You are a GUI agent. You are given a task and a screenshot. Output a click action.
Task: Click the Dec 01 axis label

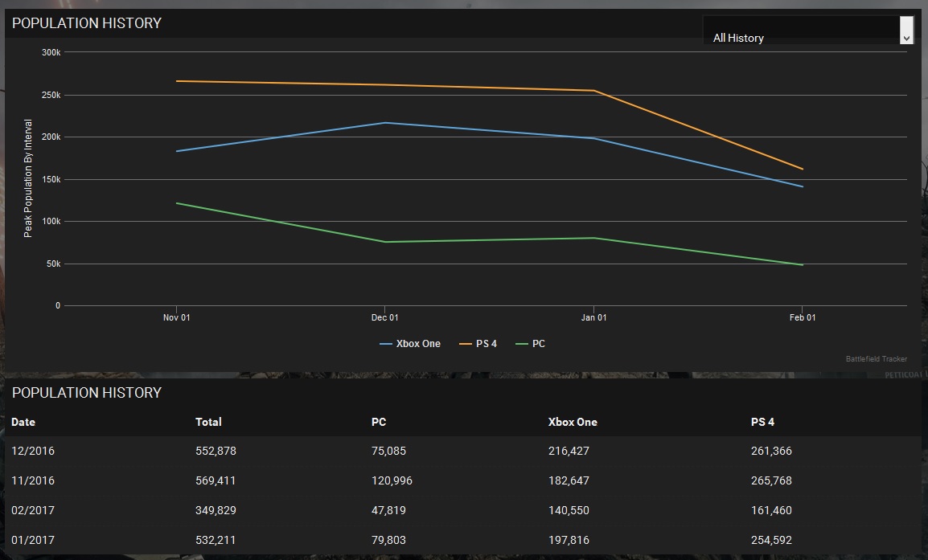click(384, 317)
